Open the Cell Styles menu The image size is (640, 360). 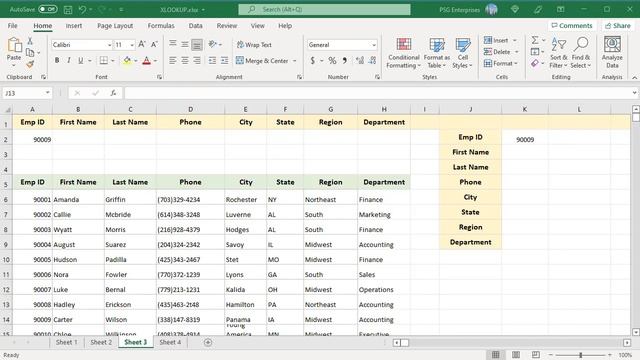click(462, 53)
